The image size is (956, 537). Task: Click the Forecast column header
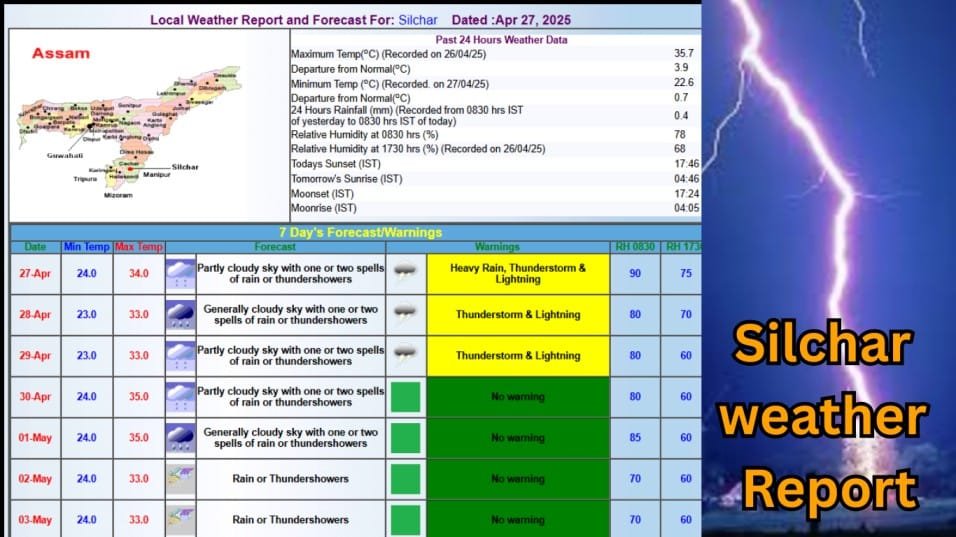coord(275,246)
